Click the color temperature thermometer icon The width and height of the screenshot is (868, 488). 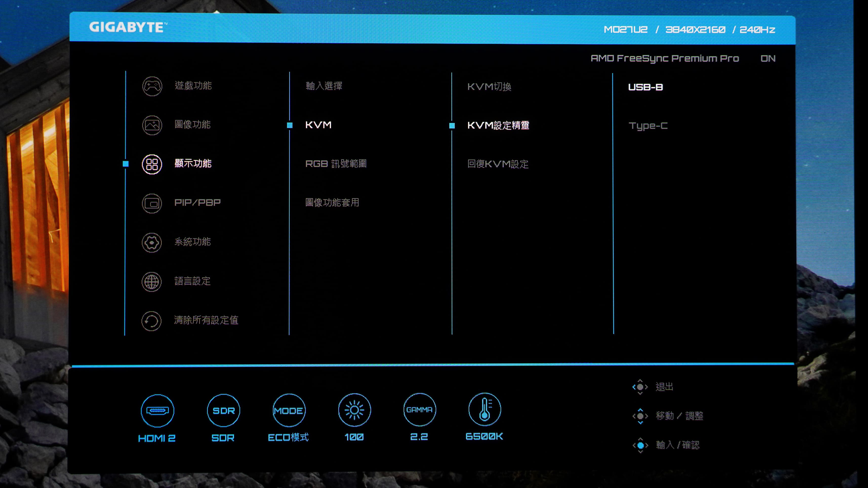point(485,409)
